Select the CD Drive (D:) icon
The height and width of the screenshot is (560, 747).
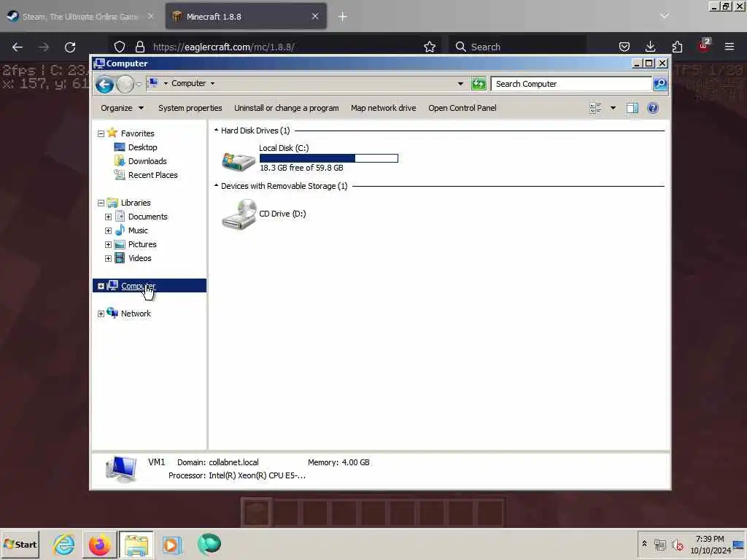click(x=239, y=214)
